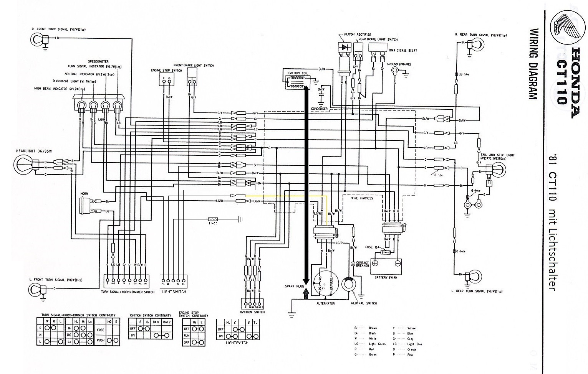Click the 1,4Ω resistor symbol
Viewport: 588px width, 374px height.
[212, 219]
